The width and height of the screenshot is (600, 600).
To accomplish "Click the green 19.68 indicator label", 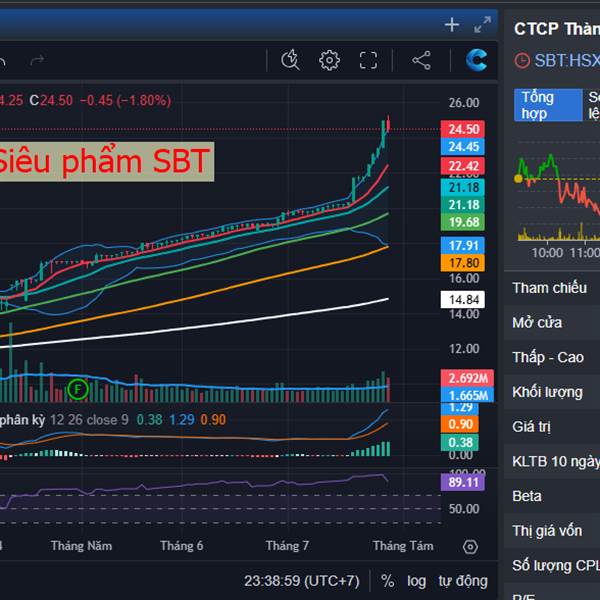I will tap(463, 222).
